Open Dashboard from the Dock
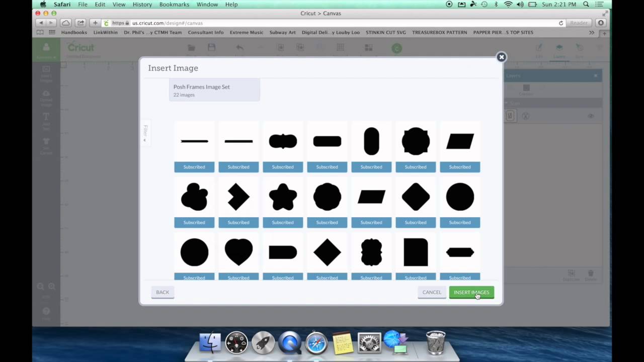Viewport: 644px width, 362px height. 236,343
